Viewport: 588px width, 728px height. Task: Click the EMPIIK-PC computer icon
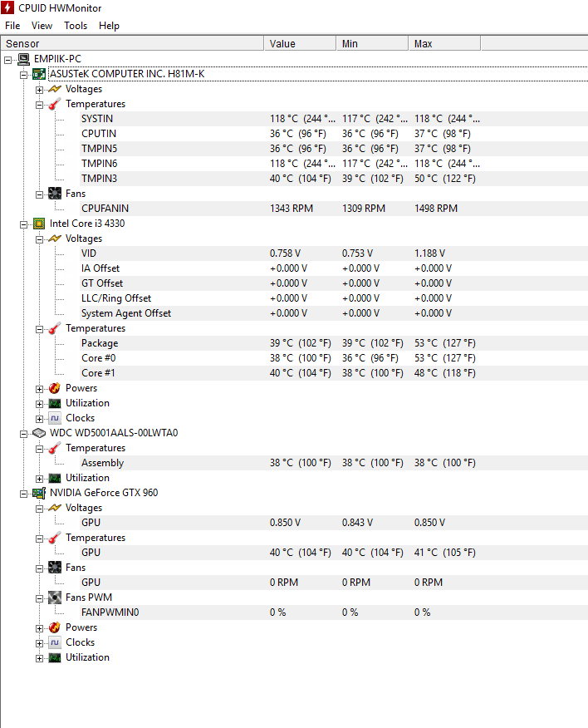23,59
